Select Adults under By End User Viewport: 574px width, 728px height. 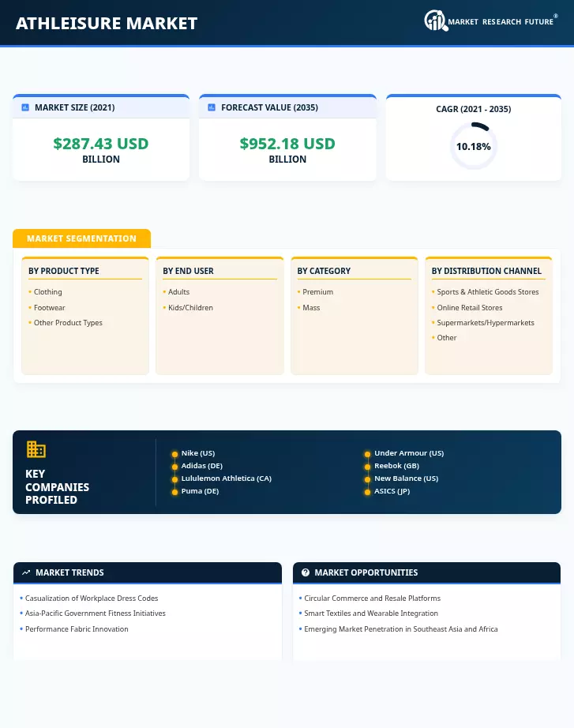[178, 292]
